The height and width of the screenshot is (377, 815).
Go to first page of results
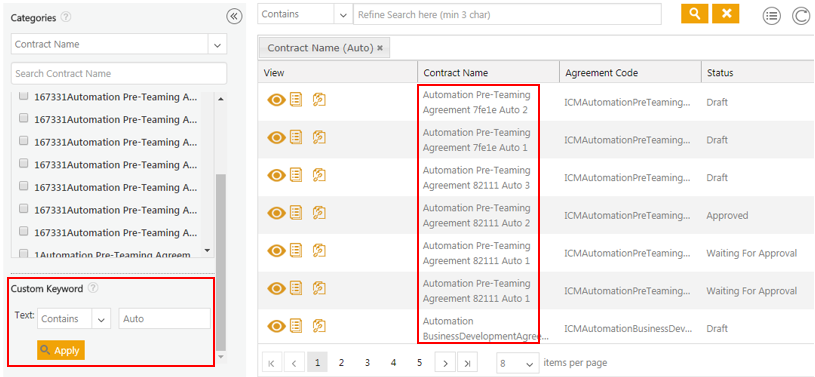tap(272, 363)
